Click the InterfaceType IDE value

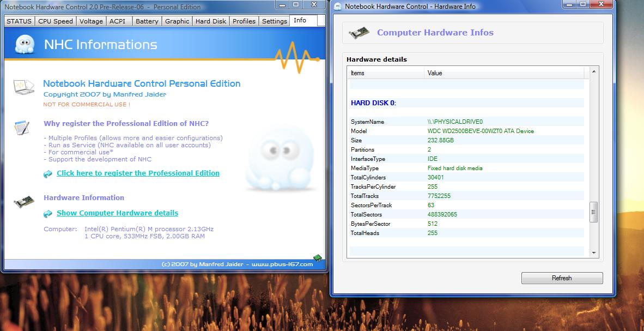[x=433, y=159]
